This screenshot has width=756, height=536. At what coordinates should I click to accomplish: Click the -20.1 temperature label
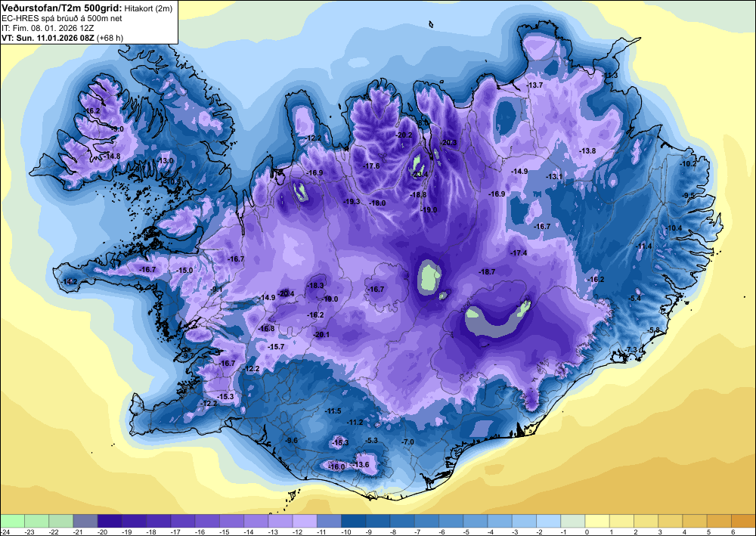[x=321, y=334]
